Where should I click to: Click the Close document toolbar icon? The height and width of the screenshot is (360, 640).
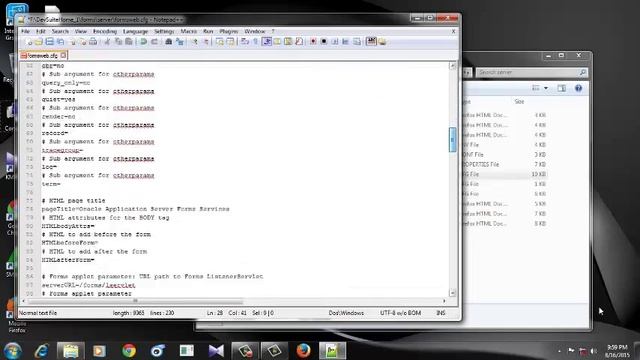[73, 42]
